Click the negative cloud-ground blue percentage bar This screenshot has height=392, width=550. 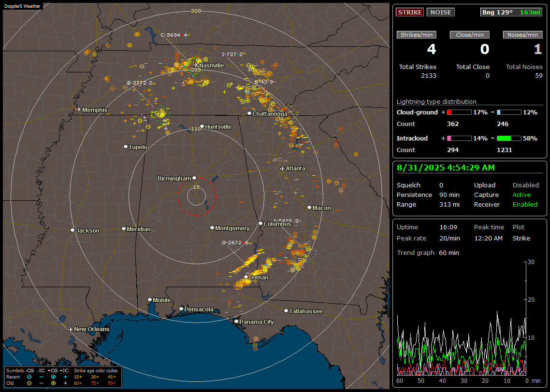pos(509,112)
